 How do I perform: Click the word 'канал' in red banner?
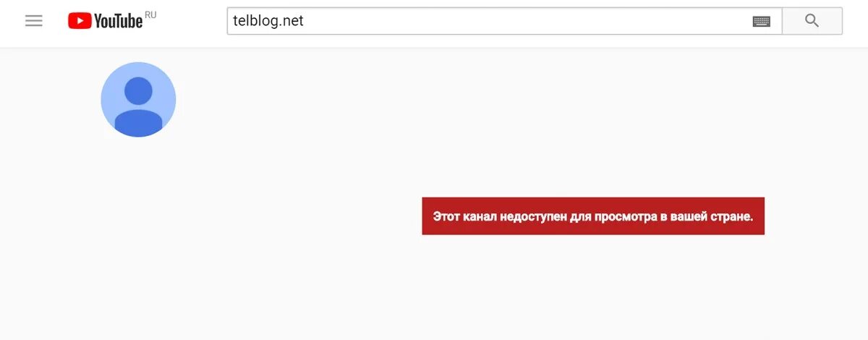pyautogui.click(x=480, y=217)
